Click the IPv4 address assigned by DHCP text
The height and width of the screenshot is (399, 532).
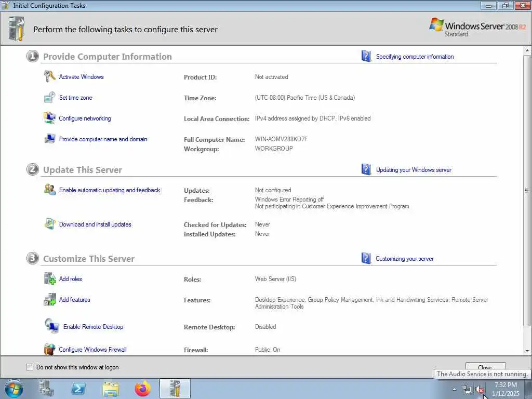295,118
